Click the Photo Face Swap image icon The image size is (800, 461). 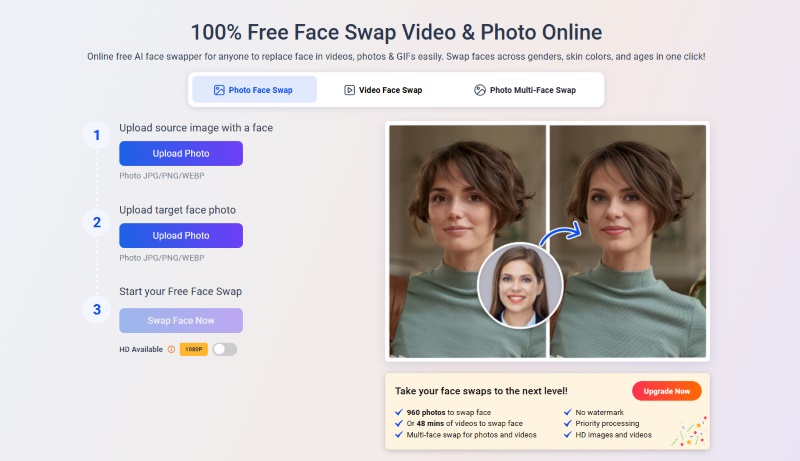(219, 90)
